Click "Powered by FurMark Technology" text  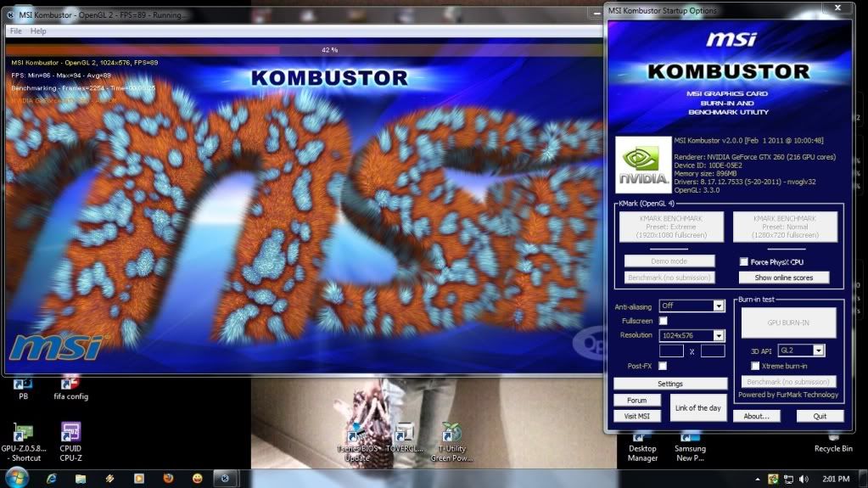(788, 395)
